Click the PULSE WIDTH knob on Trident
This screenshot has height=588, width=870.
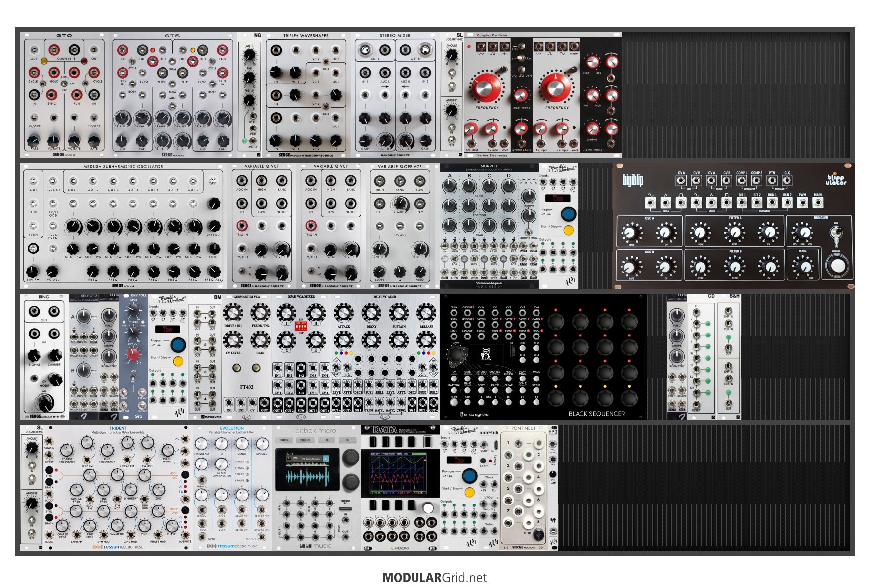[167, 450]
